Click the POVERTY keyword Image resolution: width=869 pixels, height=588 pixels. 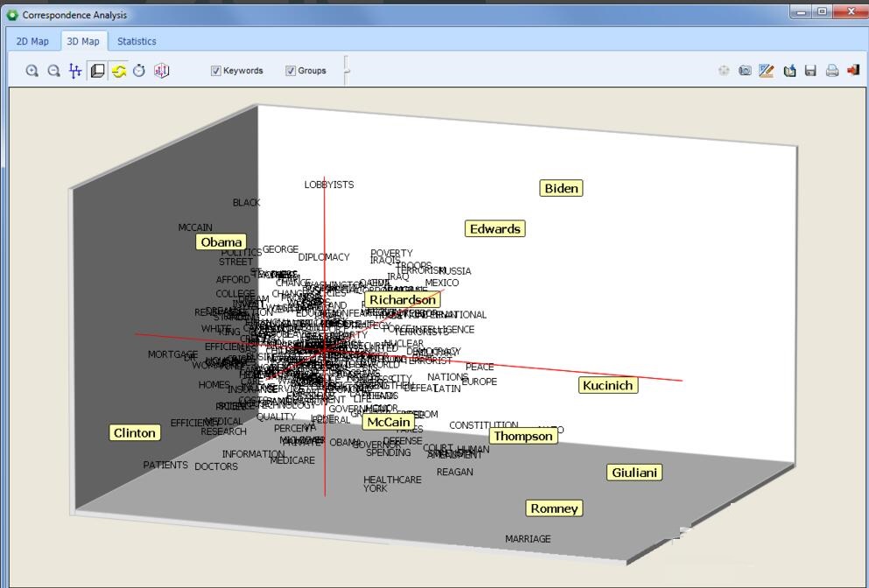391,253
